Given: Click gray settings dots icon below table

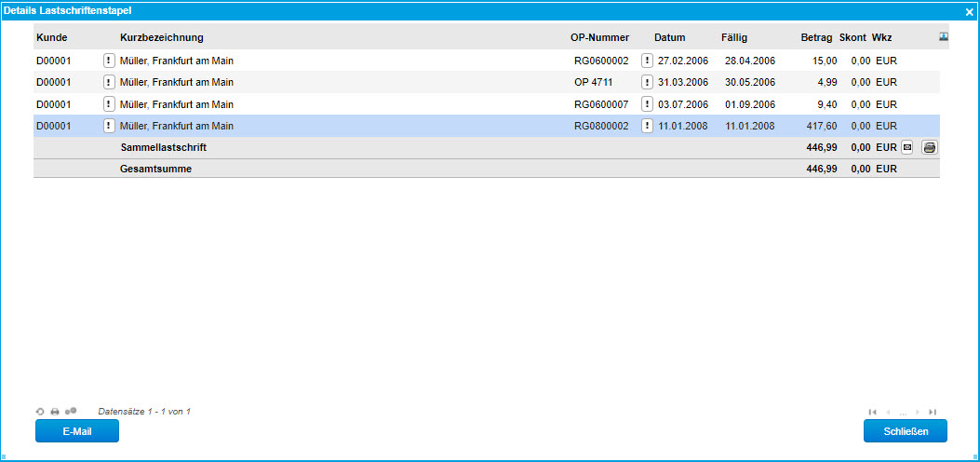Looking at the screenshot, I should point(71,411).
